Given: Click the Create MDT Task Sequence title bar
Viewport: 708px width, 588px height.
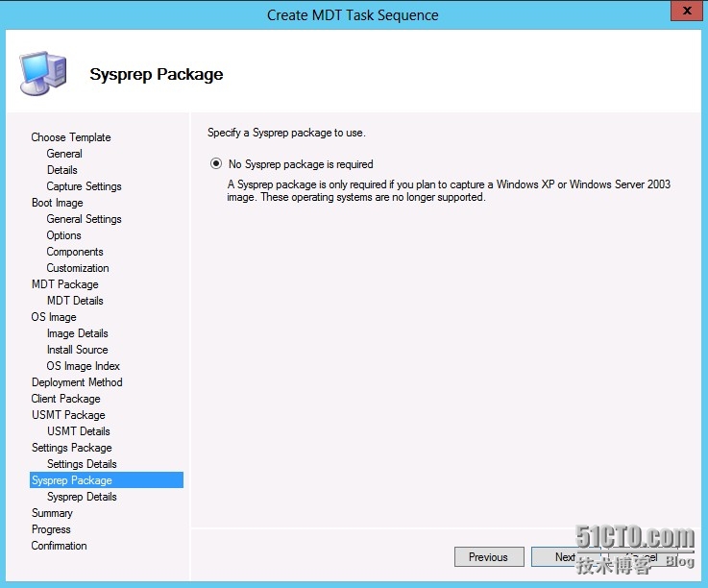Looking at the screenshot, I should tap(353, 15).
